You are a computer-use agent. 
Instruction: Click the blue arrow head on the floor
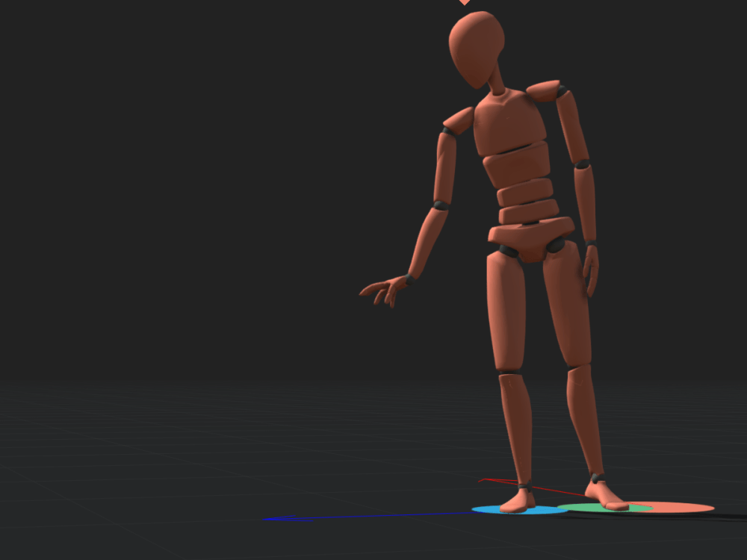tap(286, 519)
